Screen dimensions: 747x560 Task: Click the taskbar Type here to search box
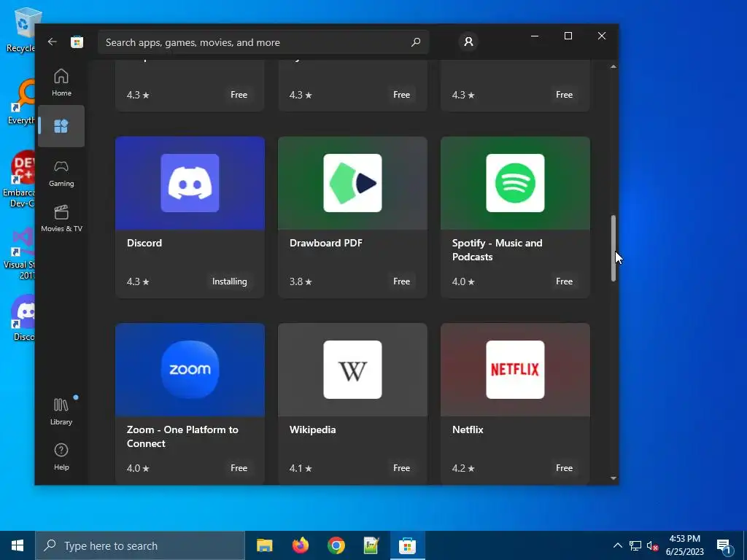point(140,545)
